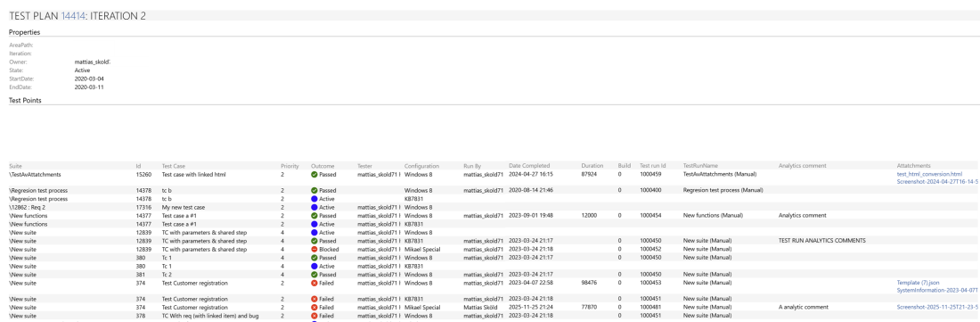The width and height of the screenshot is (980, 322).
Task: Click the date 2025-11-25 21:24
Action: point(531,308)
